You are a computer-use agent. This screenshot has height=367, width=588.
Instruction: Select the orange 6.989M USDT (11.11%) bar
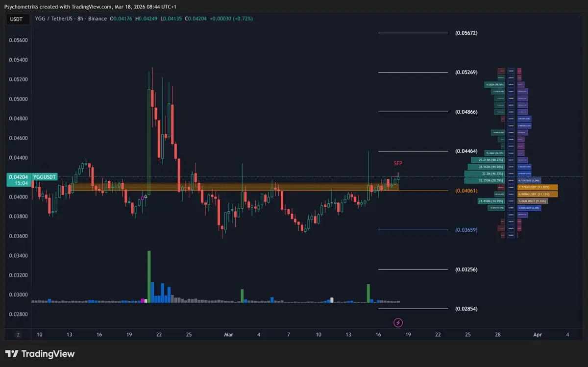tap(538, 195)
